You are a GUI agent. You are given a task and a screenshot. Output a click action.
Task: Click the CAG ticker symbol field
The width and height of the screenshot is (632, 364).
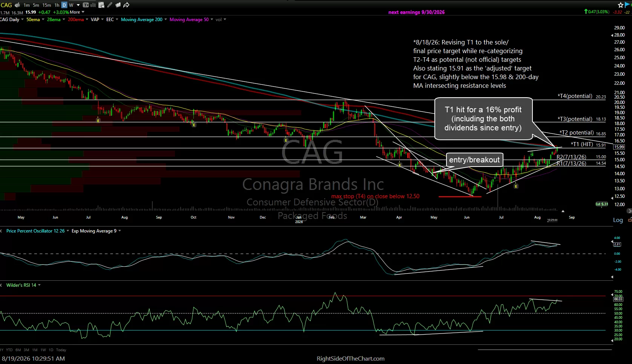coord(6,5)
